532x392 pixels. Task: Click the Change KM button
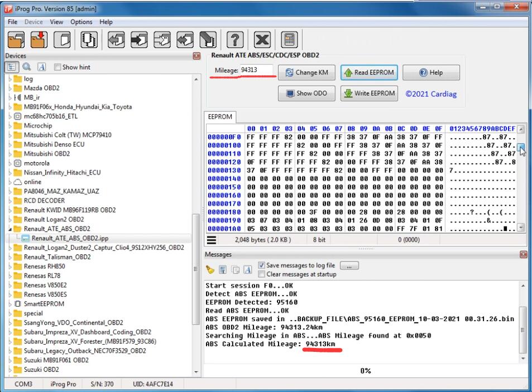coord(306,72)
